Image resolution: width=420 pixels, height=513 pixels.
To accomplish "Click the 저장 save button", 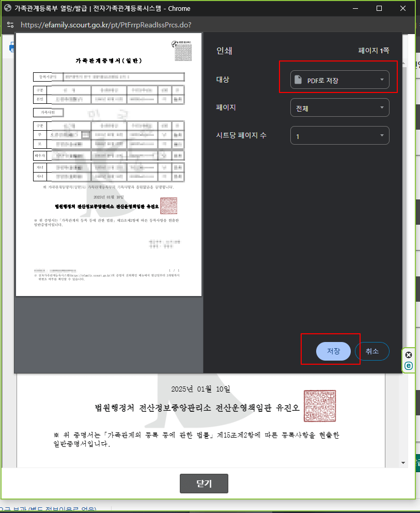I will [x=333, y=351].
